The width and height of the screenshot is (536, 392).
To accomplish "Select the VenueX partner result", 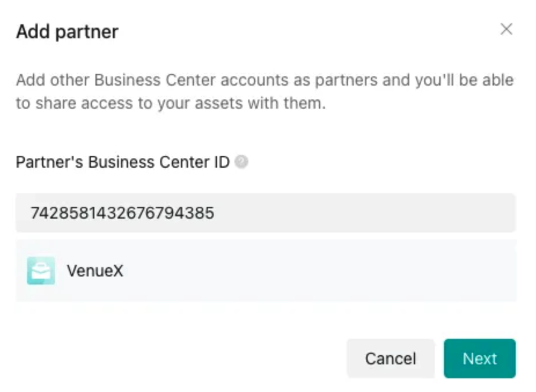I will click(x=266, y=271).
